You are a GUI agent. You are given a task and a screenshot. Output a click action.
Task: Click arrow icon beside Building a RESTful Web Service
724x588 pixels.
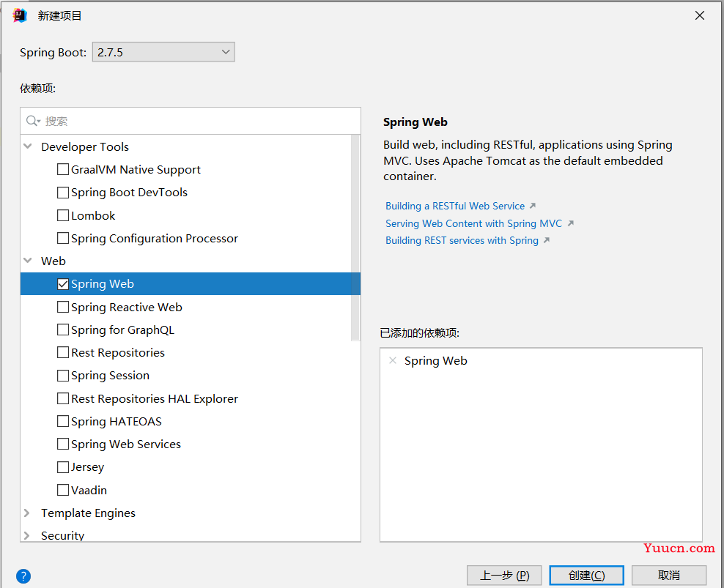[x=533, y=206]
